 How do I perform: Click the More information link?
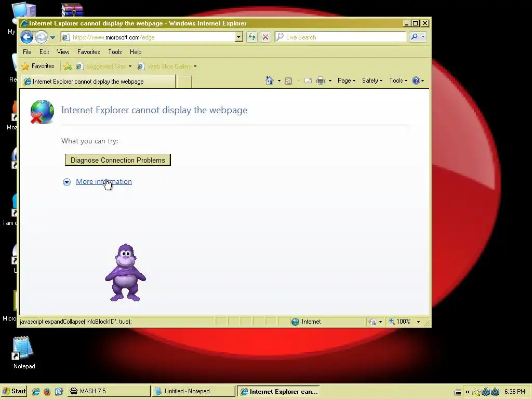[x=104, y=181]
